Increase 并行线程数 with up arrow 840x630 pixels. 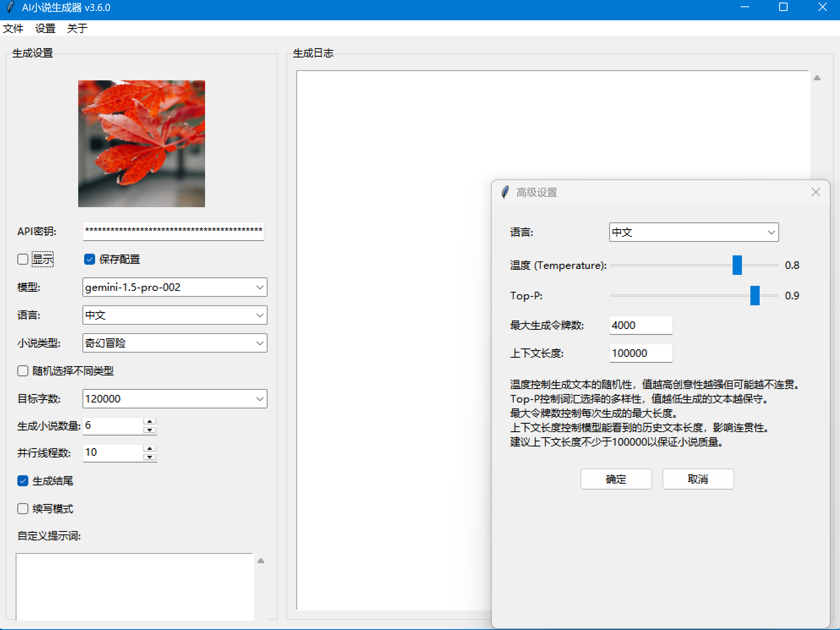tap(150, 449)
